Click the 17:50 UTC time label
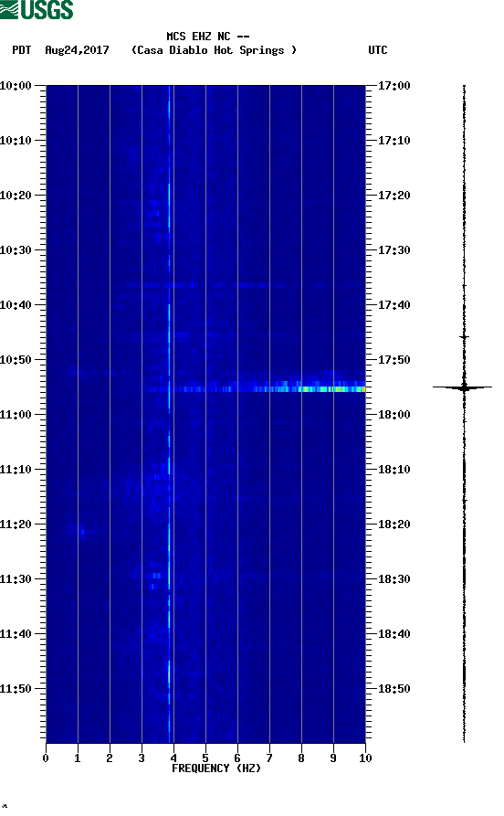This screenshot has width=504, height=816. coord(394,360)
